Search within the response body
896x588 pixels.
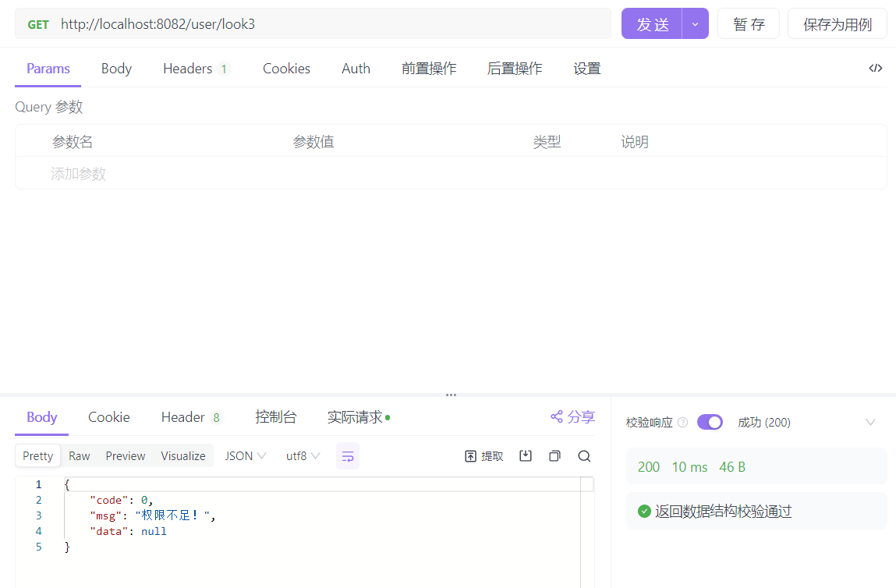point(584,455)
